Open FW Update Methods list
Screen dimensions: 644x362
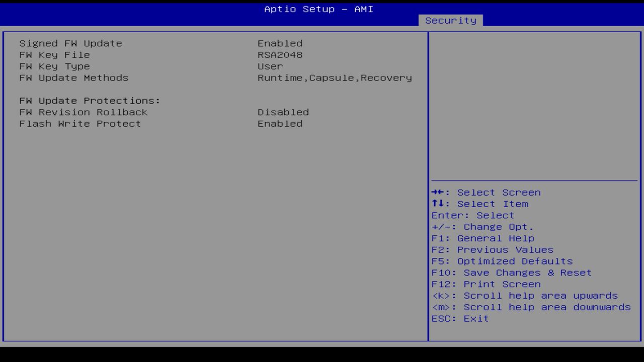pos(335,78)
